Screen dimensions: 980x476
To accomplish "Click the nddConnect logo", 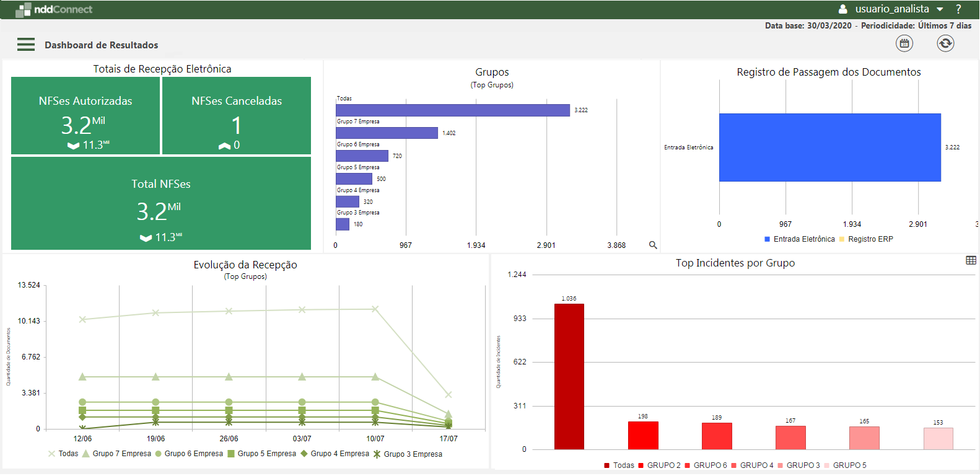I will 54,9.
